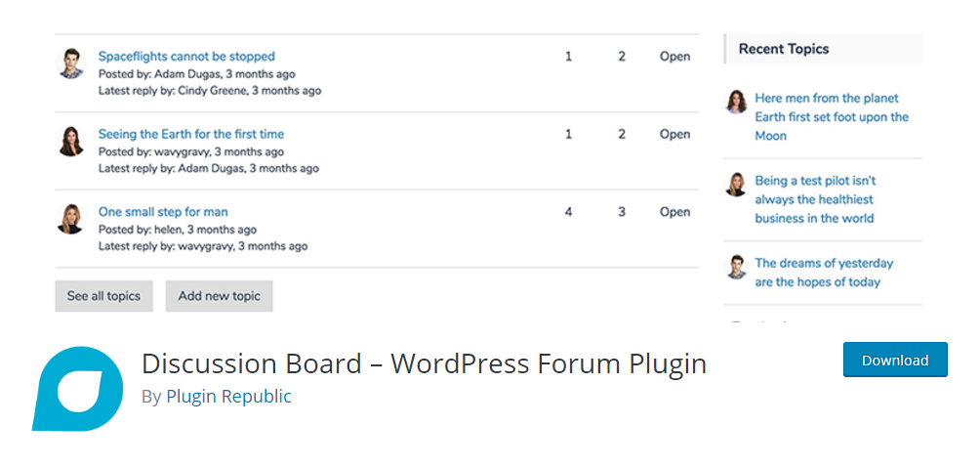Click Posted by: wavygravy, 3 months ago

pyautogui.click(x=191, y=151)
